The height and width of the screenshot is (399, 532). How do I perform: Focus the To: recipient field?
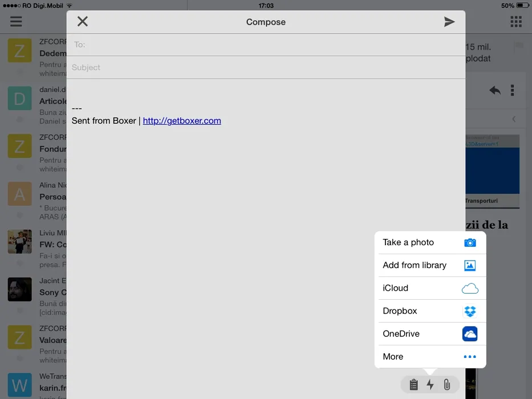tap(268, 44)
